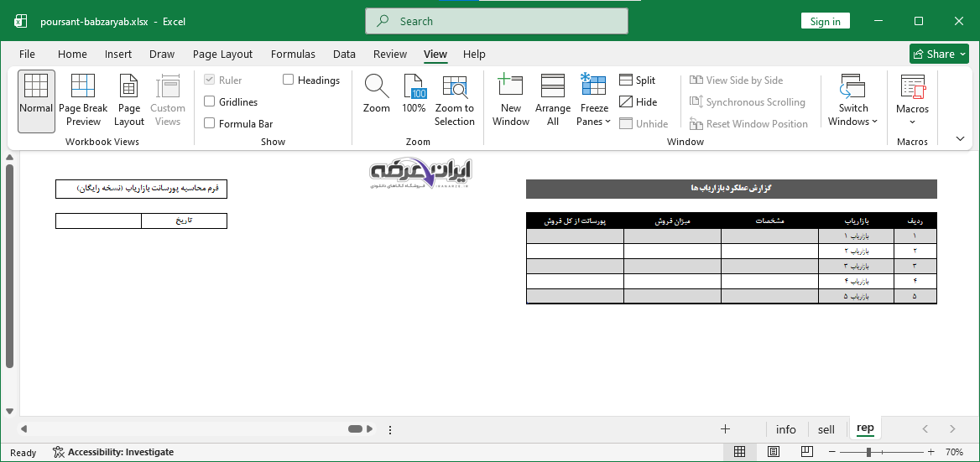Image resolution: width=980 pixels, height=462 pixels.
Task: Click the zoom slider handle
Action: tap(868, 451)
